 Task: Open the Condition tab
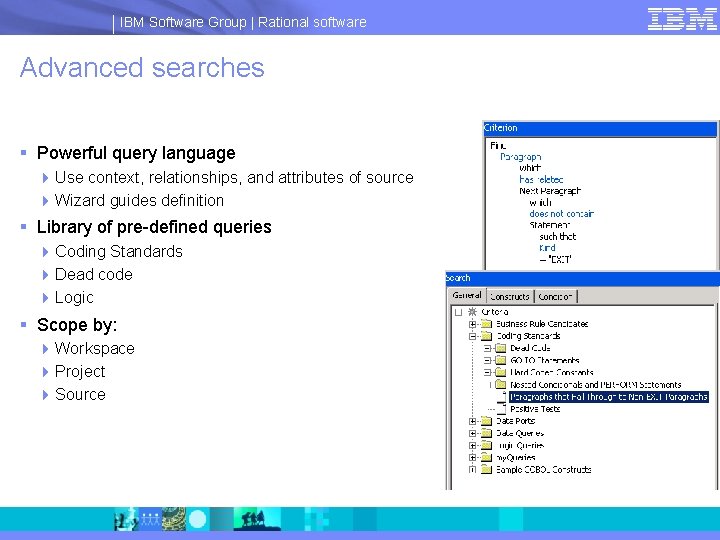click(555, 297)
